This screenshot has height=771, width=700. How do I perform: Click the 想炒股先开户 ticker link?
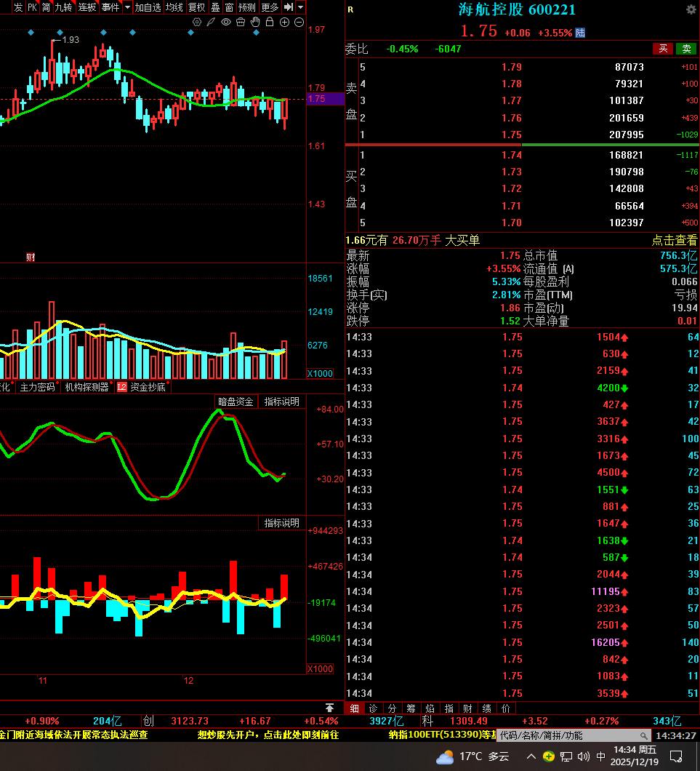tap(268, 735)
